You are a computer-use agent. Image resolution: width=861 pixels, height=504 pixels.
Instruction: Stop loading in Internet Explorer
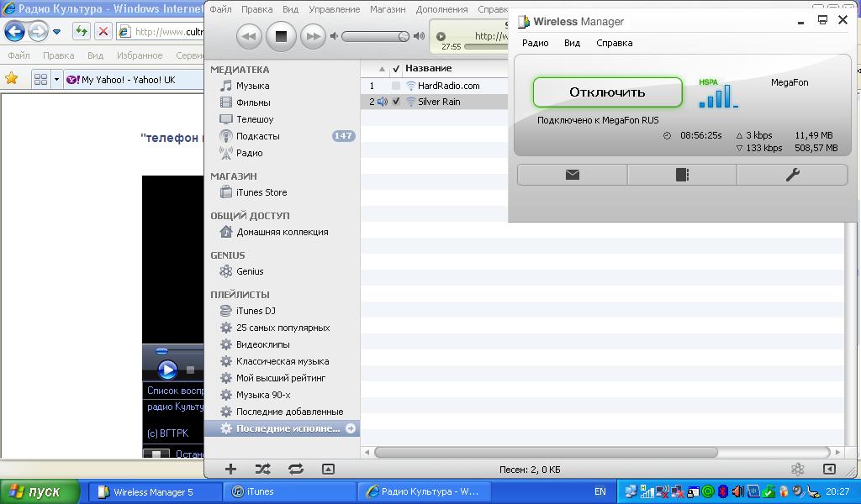[x=103, y=31]
